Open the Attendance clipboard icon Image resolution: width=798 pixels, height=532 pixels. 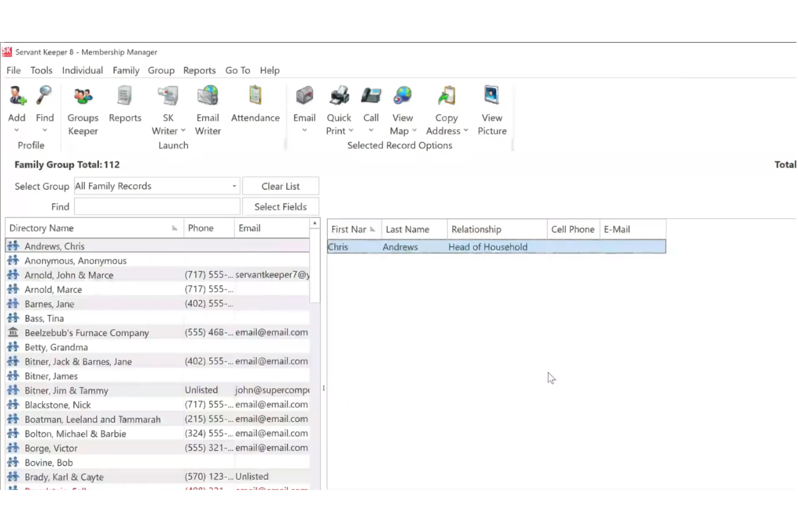[x=255, y=96]
